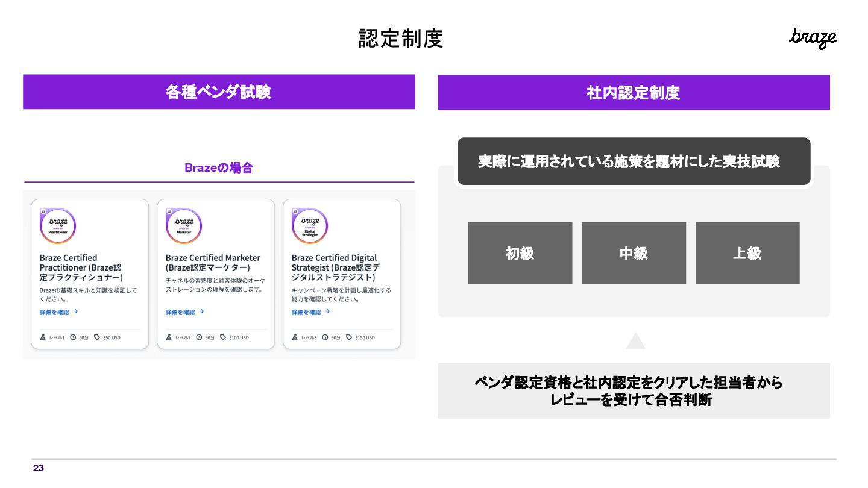The height and width of the screenshot is (488, 868).
Task: Click the チャネルの習熟度 description text
Action: pos(215,285)
